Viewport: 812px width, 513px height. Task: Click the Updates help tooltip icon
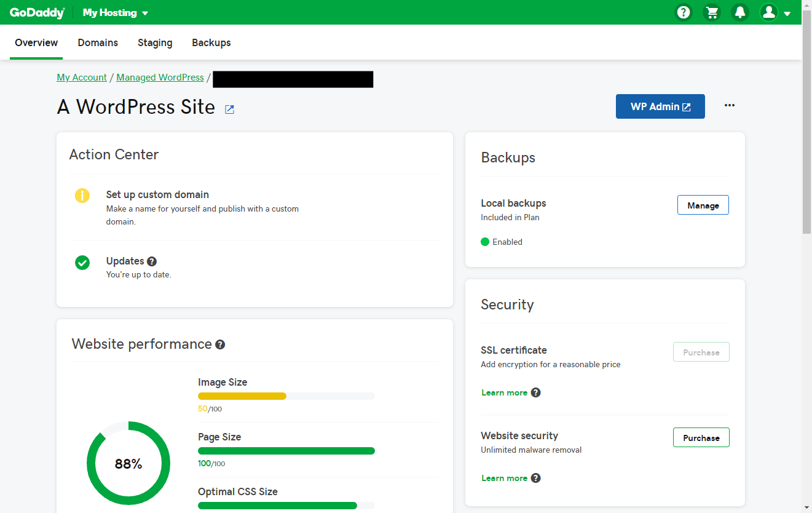point(151,261)
